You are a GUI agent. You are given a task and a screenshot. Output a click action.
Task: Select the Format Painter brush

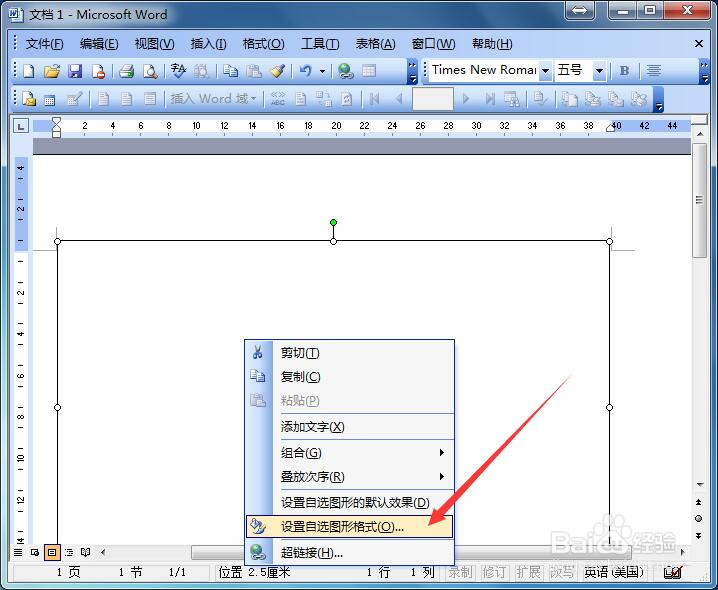277,71
